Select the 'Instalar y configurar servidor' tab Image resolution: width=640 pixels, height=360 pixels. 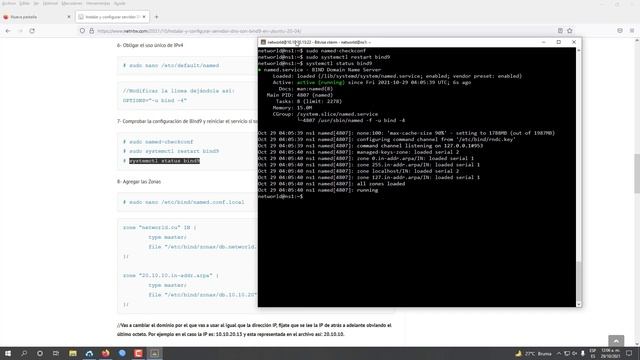pyautogui.click(x=112, y=17)
